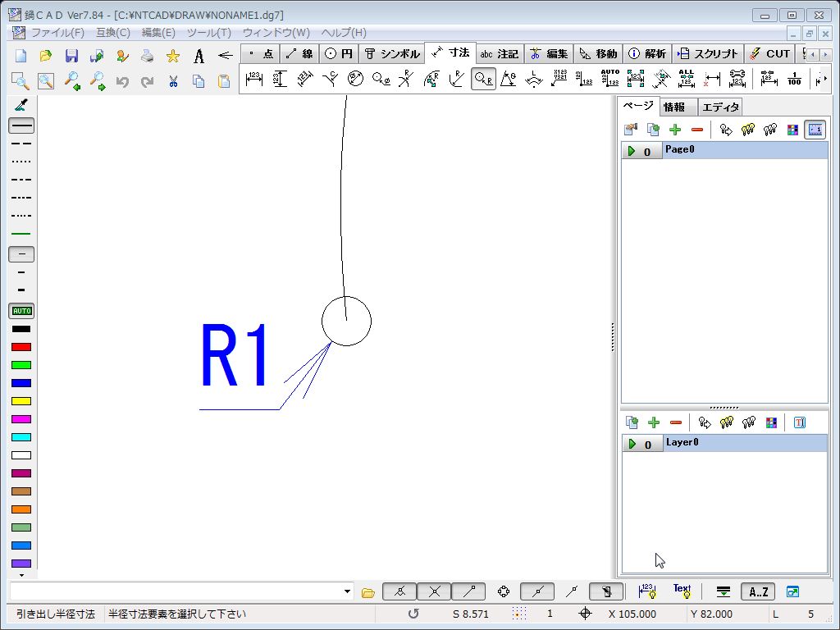Copy selection with the copy icon
The image size is (840, 630).
[199, 81]
